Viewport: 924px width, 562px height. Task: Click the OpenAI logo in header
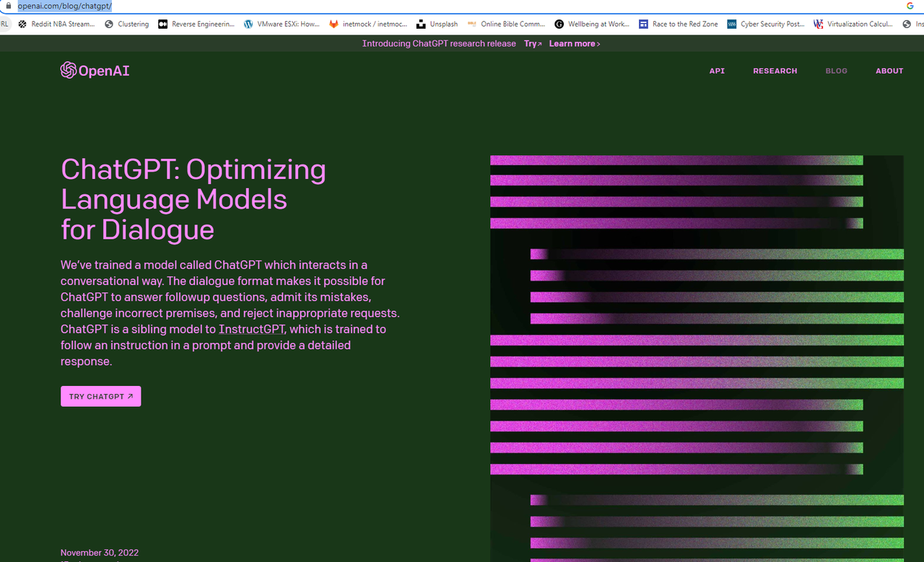point(95,71)
